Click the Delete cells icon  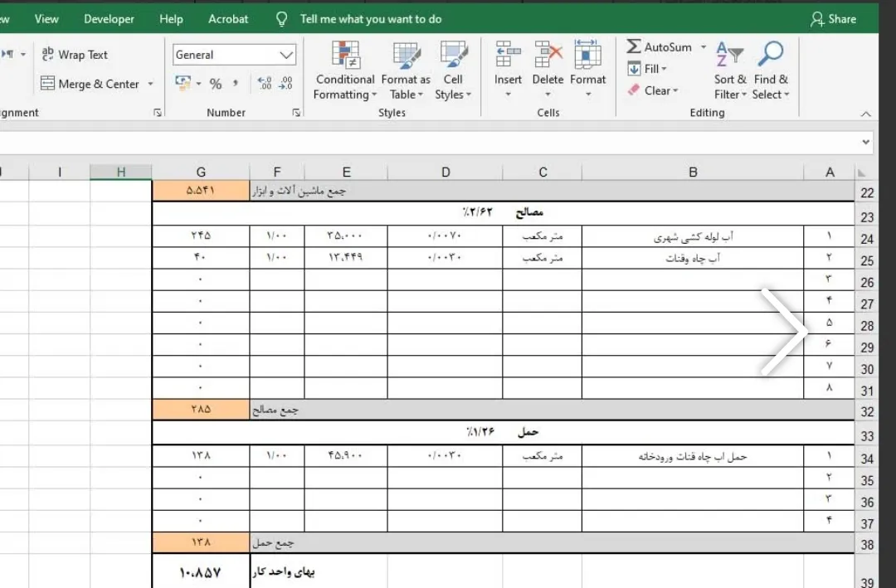[548, 56]
